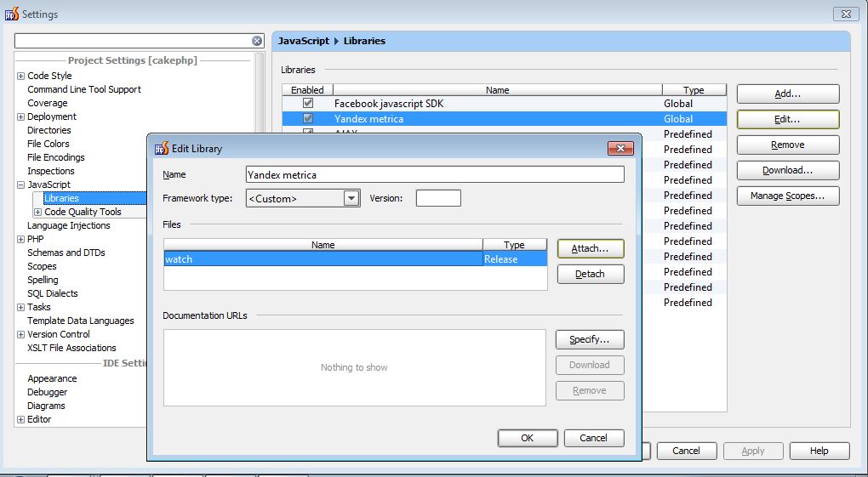
Task: Toggle Facebook javascript SDK enabled checkbox
Action: (308, 103)
